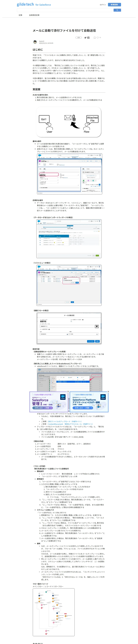Click calendar icon in 日付 field

[67, 334]
